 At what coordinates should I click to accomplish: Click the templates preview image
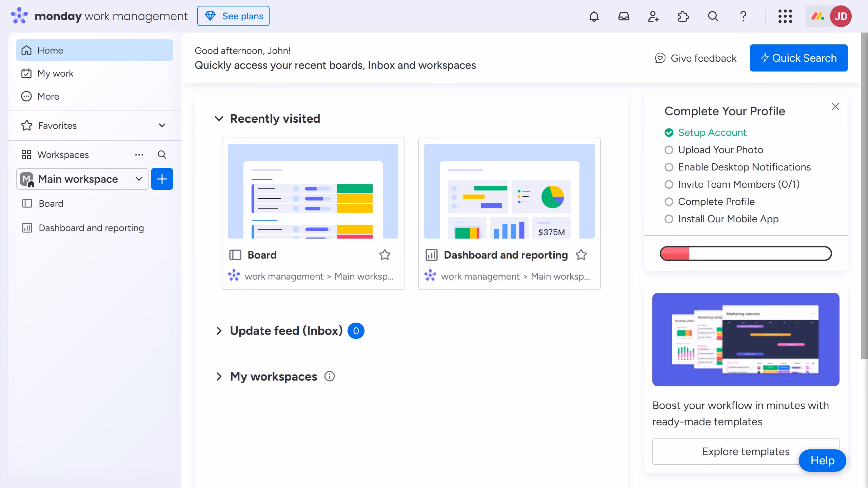pos(746,339)
